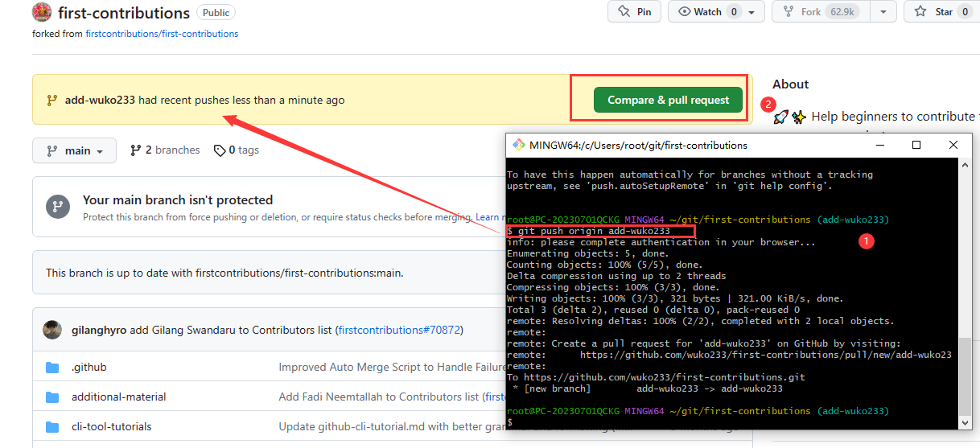The width and height of the screenshot is (980, 448).
Task: Click the MINGW64 terminal window icon
Action: (519, 145)
